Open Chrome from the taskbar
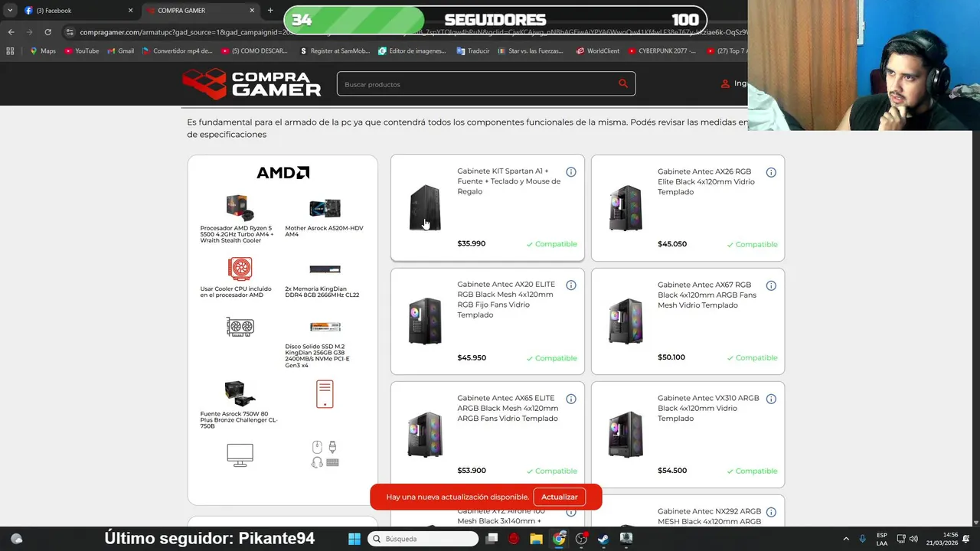This screenshot has height=551, width=980. [x=559, y=539]
